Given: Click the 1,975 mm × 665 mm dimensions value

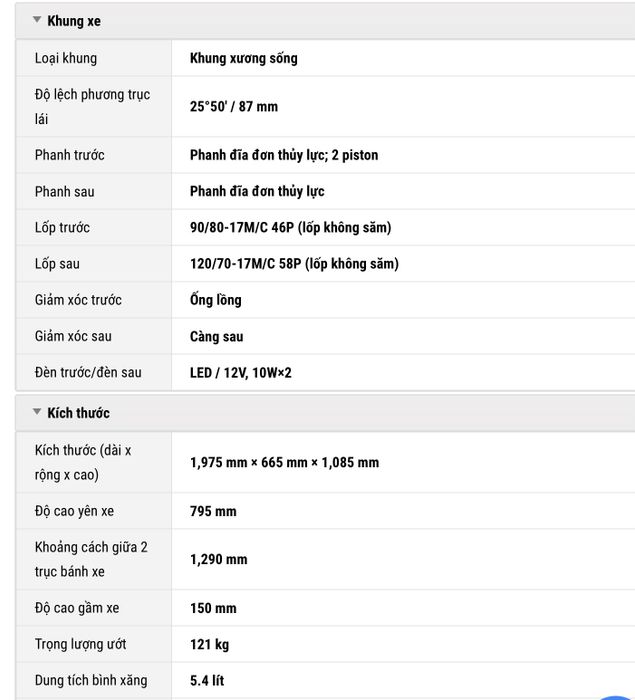Looking at the screenshot, I should coord(284,462).
